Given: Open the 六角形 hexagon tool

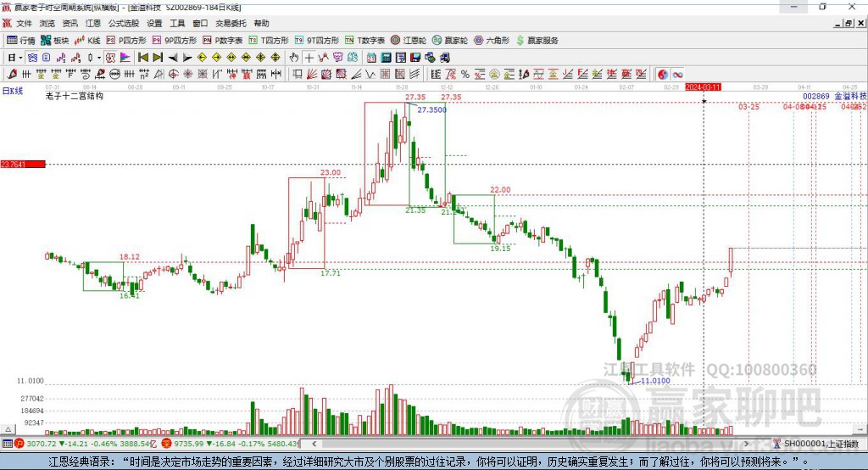Looking at the screenshot, I should [492, 41].
